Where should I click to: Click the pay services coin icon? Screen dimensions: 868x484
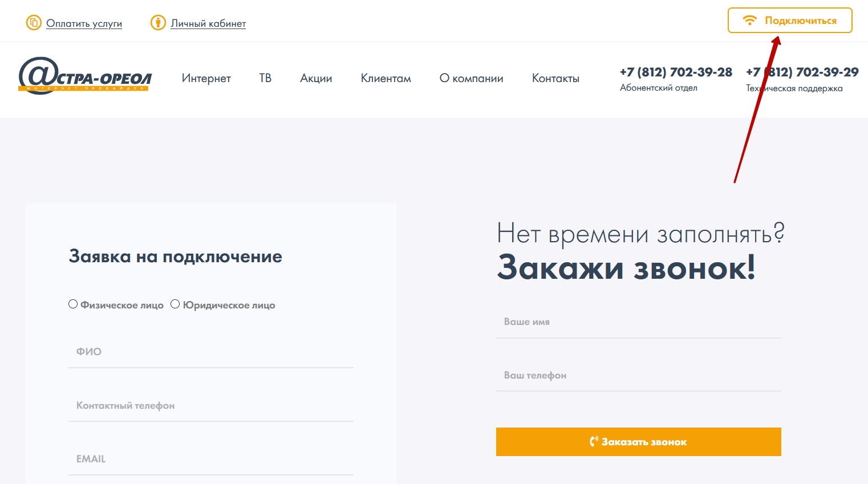pyautogui.click(x=34, y=23)
